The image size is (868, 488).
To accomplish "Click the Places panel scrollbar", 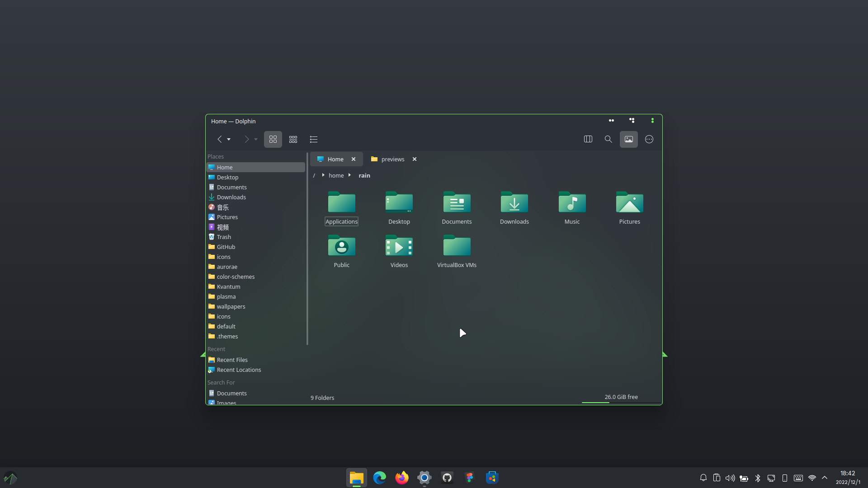I will click(307, 249).
